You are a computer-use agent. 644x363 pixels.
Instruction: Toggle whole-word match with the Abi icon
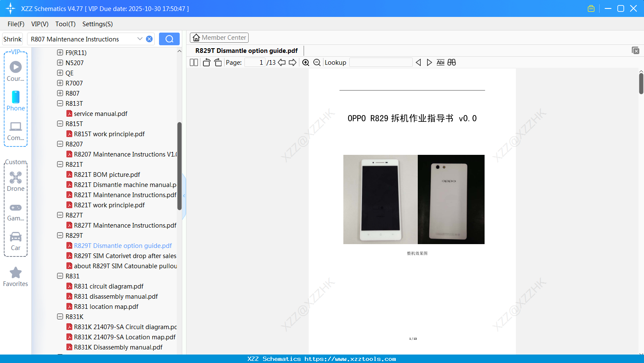pos(441,62)
